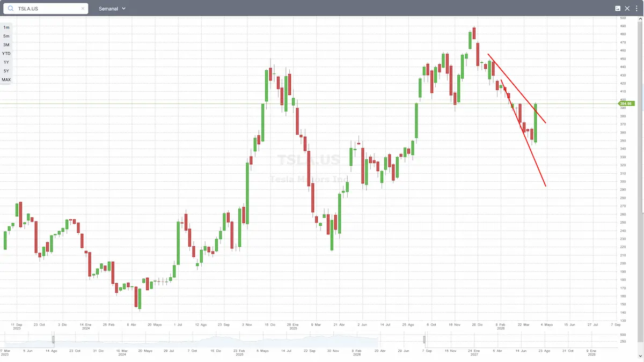644x362 pixels.
Task: Close the chart with X icon
Action: [627, 9]
